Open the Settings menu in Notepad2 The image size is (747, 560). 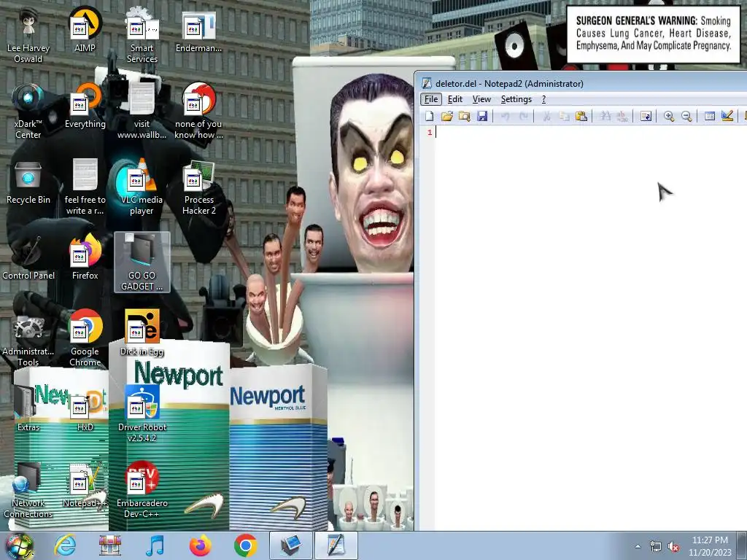tap(516, 99)
